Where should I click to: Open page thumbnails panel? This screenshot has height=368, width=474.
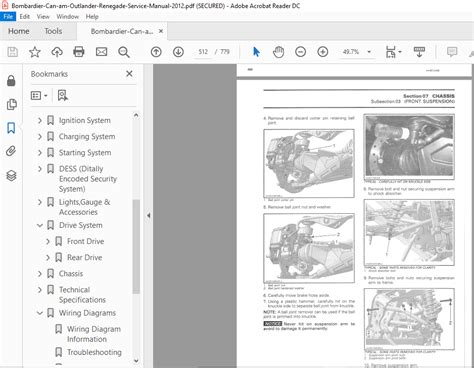tap(11, 104)
